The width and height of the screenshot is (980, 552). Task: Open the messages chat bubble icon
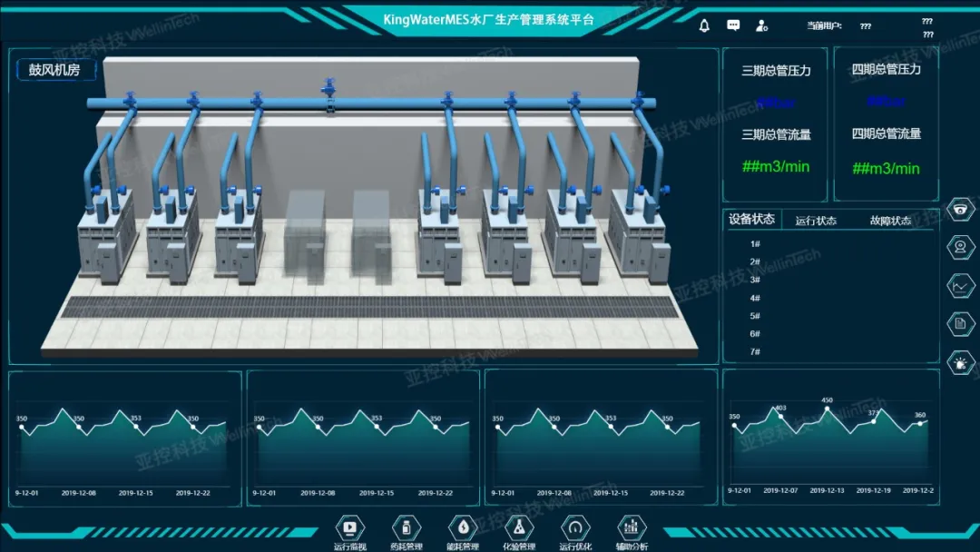pos(733,25)
